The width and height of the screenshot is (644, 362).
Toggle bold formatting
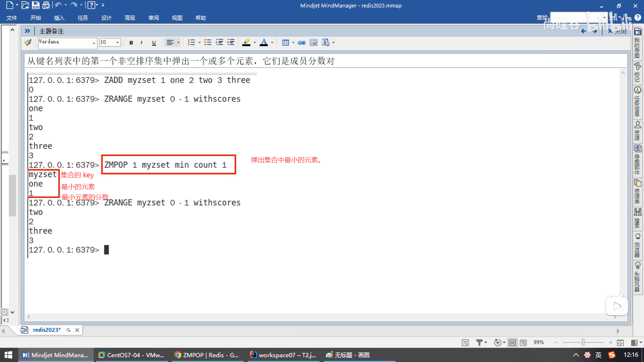coord(131,43)
